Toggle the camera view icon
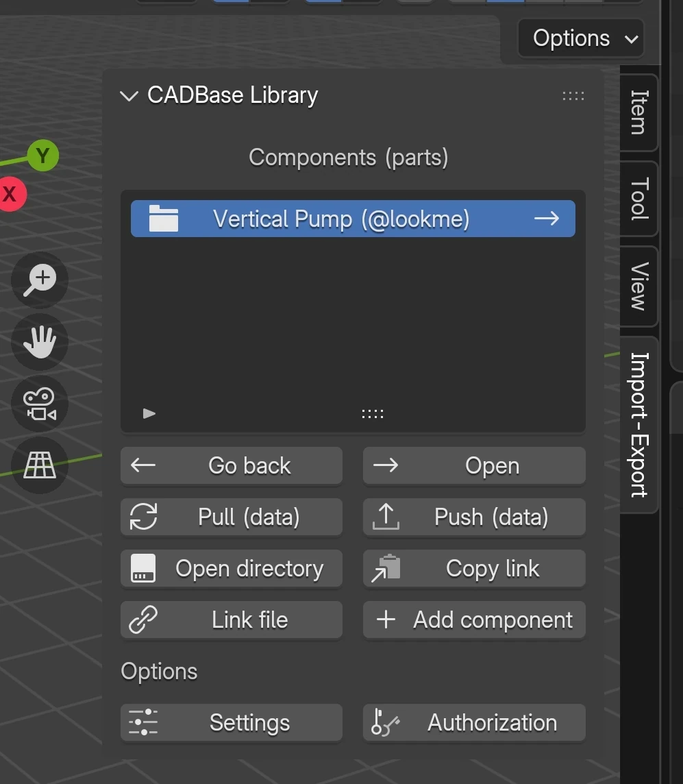The image size is (683, 784). pos(39,404)
